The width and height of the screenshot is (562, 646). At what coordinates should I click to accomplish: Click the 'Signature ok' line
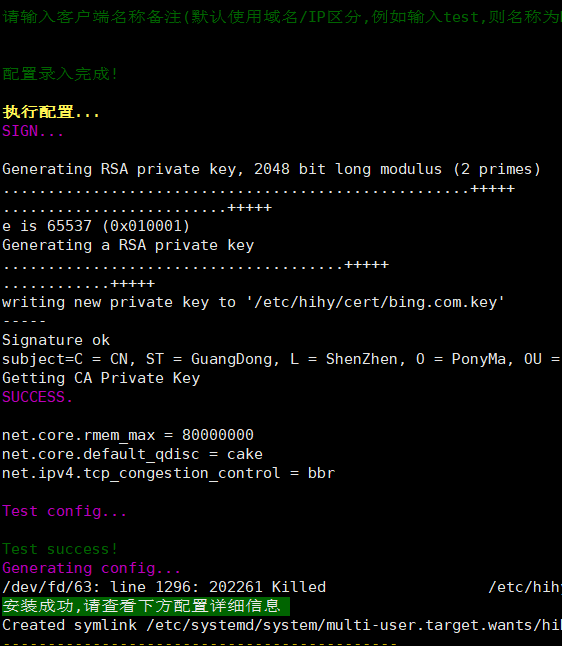tap(56, 340)
